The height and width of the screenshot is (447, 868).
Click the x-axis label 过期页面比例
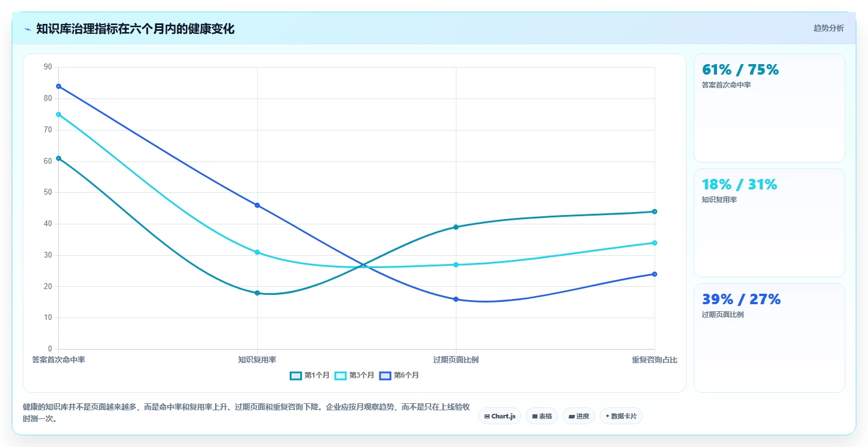pyautogui.click(x=456, y=360)
